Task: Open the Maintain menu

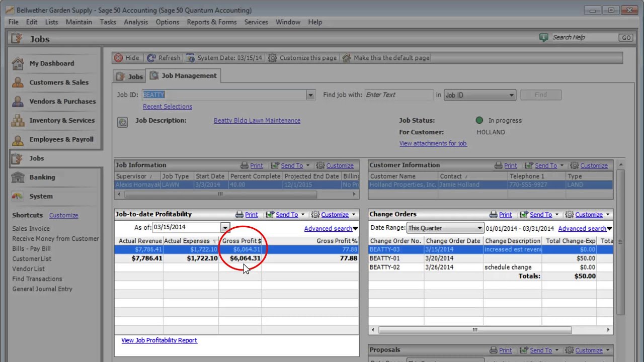Action: pyautogui.click(x=78, y=22)
